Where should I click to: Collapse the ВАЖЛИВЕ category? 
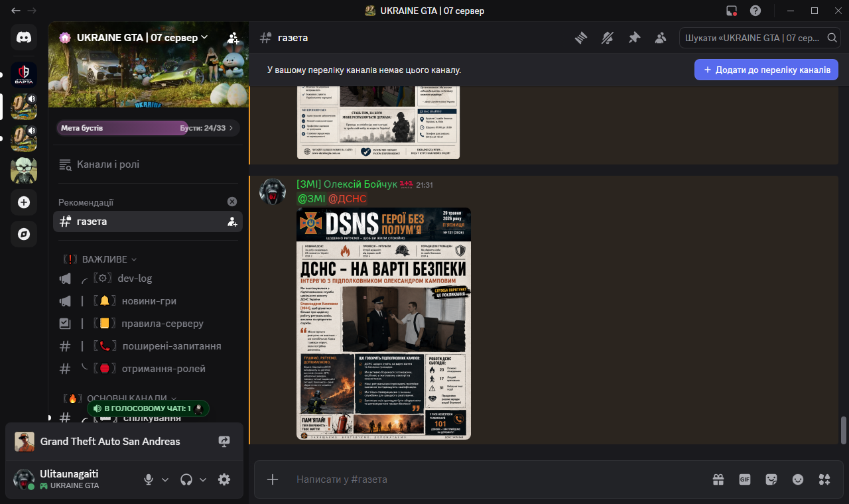[99, 259]
